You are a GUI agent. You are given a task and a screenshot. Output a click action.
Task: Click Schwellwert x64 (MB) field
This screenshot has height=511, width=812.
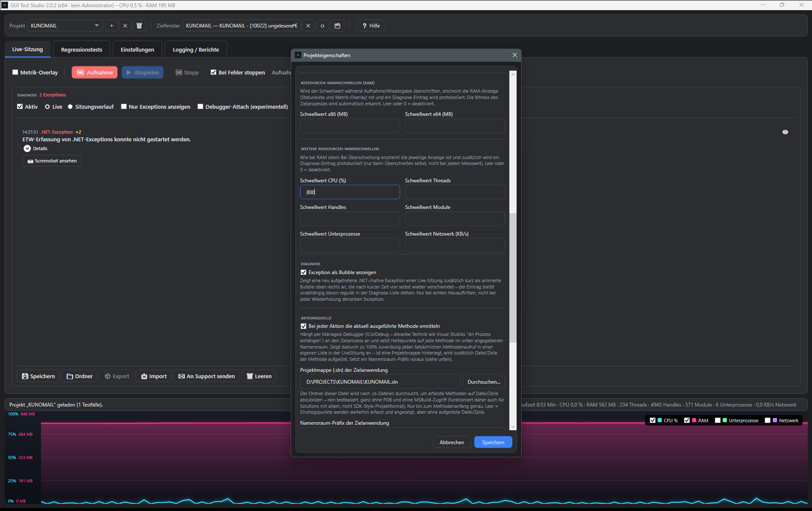[455, 126]
